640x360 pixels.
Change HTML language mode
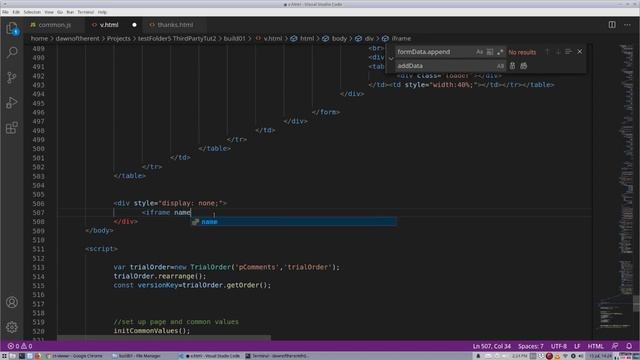tap(596, 346)
